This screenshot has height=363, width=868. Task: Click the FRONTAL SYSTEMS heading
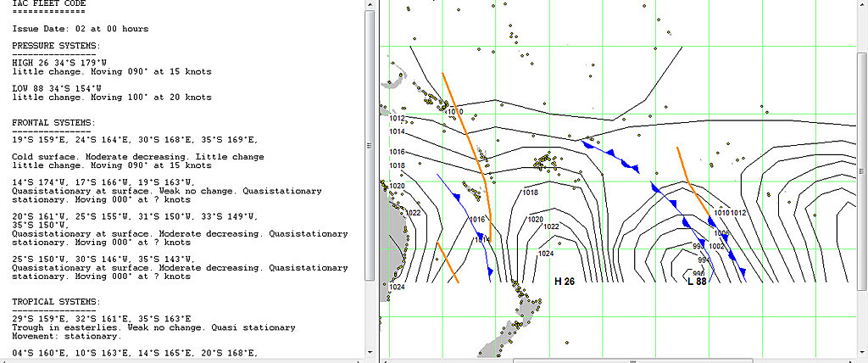click(x=53, y=122)
